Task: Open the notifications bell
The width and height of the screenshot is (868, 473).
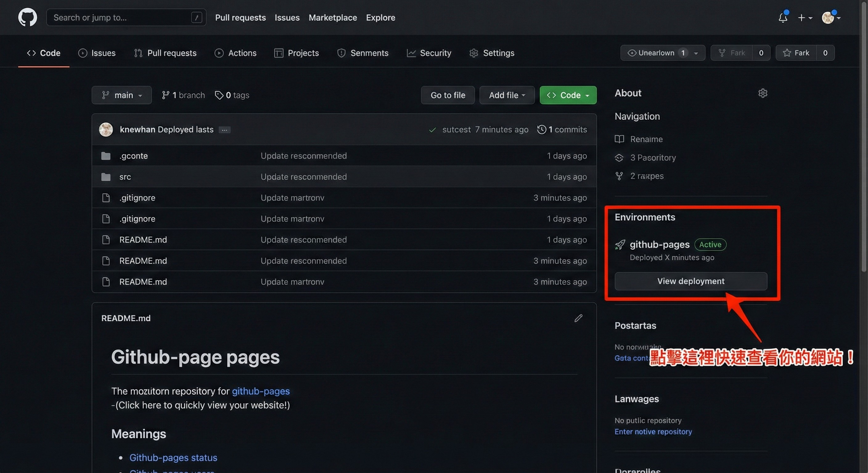Action: pos(782,18)
